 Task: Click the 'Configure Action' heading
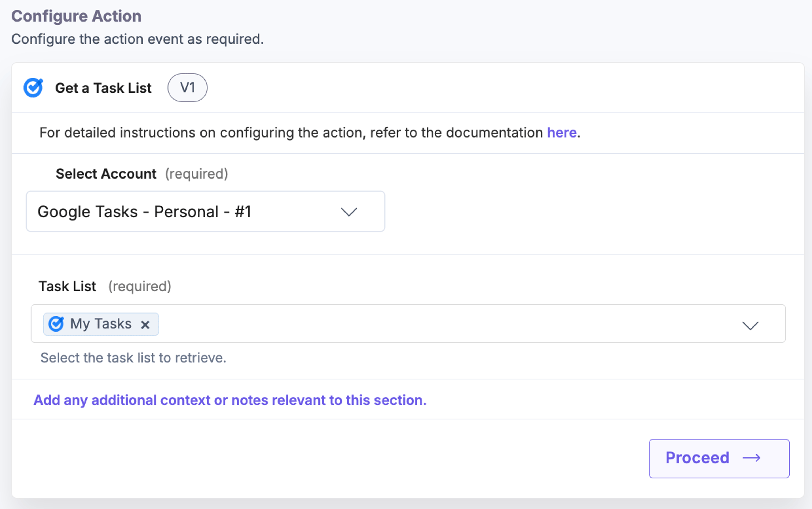click(77, 16)
